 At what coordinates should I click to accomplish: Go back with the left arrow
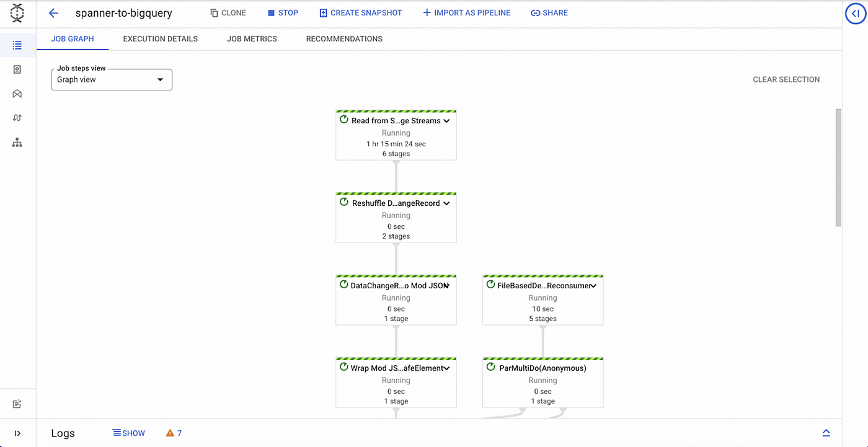click(x=53, y=13)
